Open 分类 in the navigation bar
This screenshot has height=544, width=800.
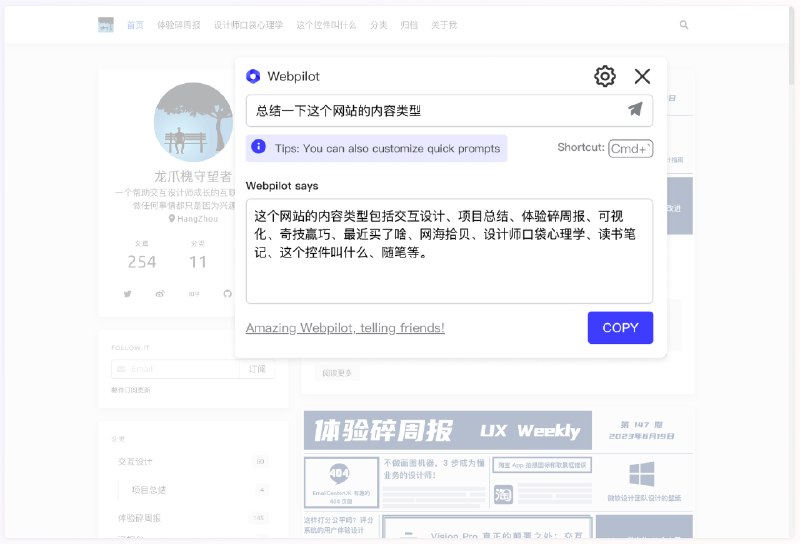click(x=379, y=25)
